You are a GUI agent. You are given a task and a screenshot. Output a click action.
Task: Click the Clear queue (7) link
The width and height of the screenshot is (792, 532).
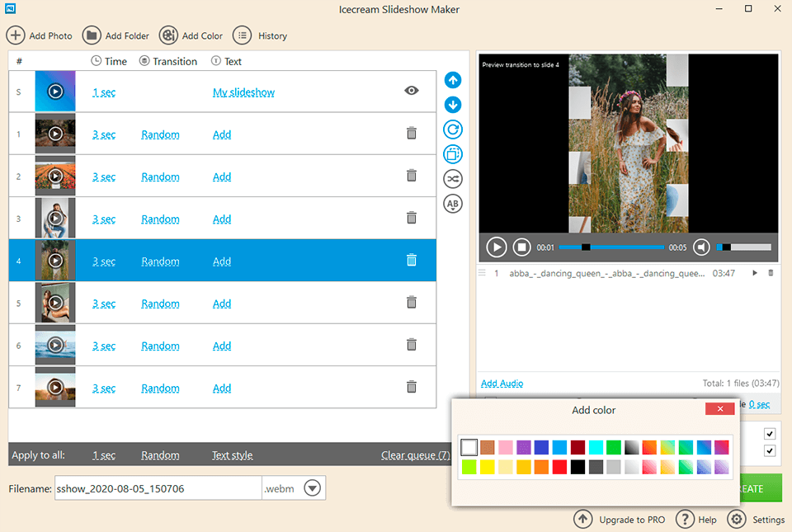pyautogui.click(x=415, y=455)
